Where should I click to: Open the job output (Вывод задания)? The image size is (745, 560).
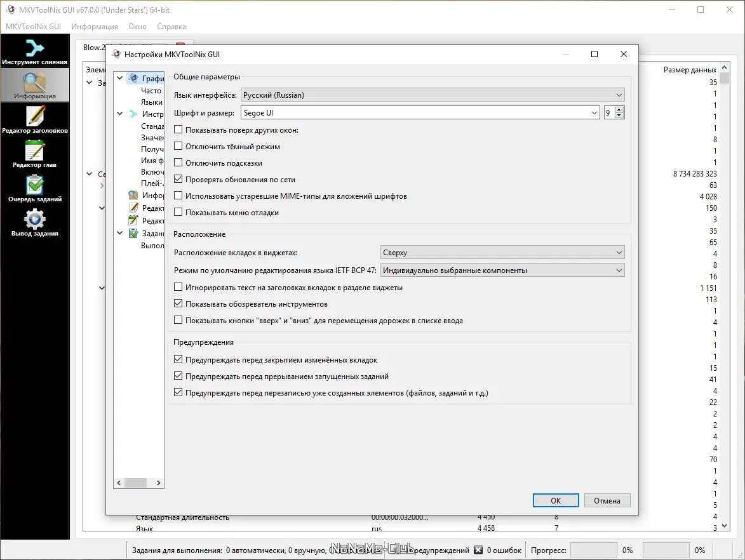pyautogui.click(x=35, y=223)
